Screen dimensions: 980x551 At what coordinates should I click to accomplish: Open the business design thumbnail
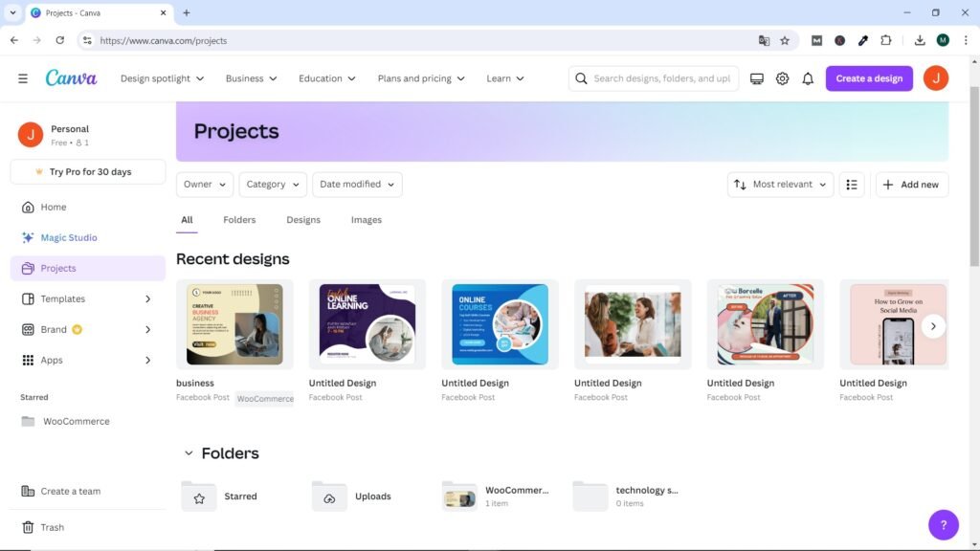point(234,324)
